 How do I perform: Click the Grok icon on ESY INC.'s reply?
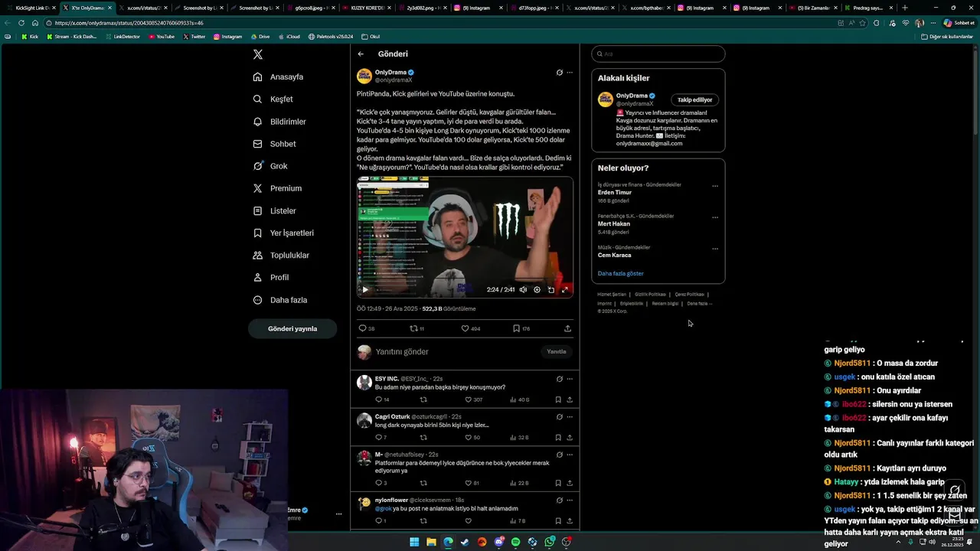point(559,379)
